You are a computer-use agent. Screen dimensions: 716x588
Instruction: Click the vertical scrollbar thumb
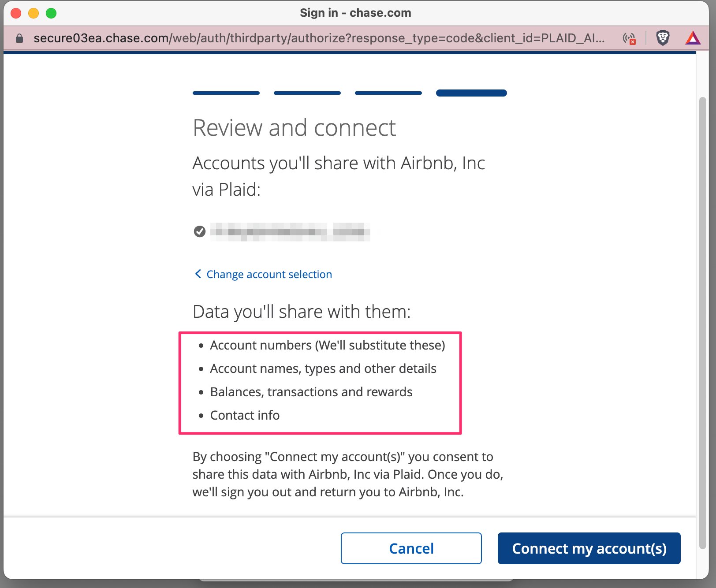[703, 323]
